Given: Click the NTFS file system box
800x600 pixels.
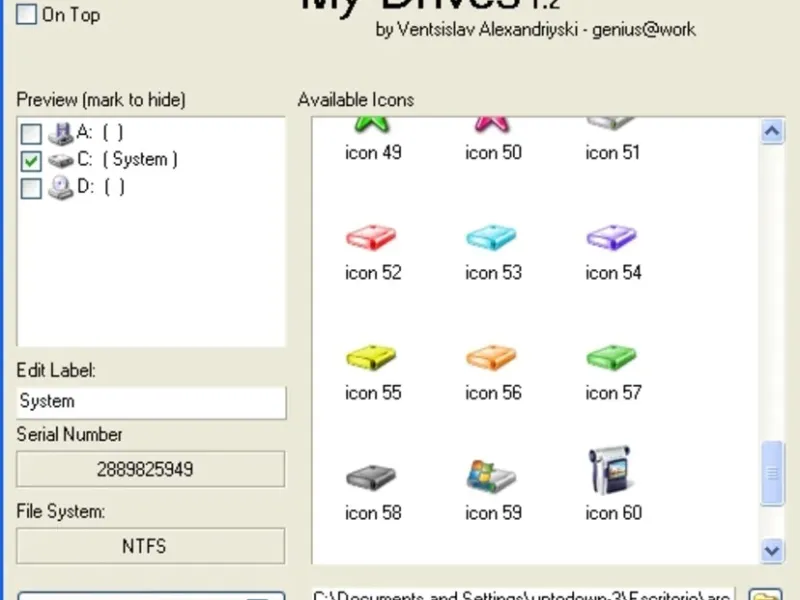Looking at the screenshot, I should 151,546.
